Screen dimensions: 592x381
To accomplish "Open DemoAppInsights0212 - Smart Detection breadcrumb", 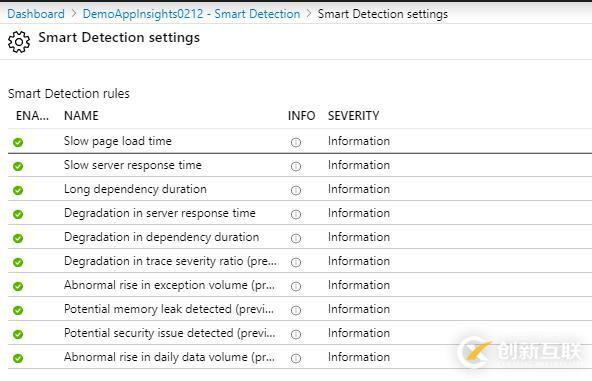I will [191, 14].
